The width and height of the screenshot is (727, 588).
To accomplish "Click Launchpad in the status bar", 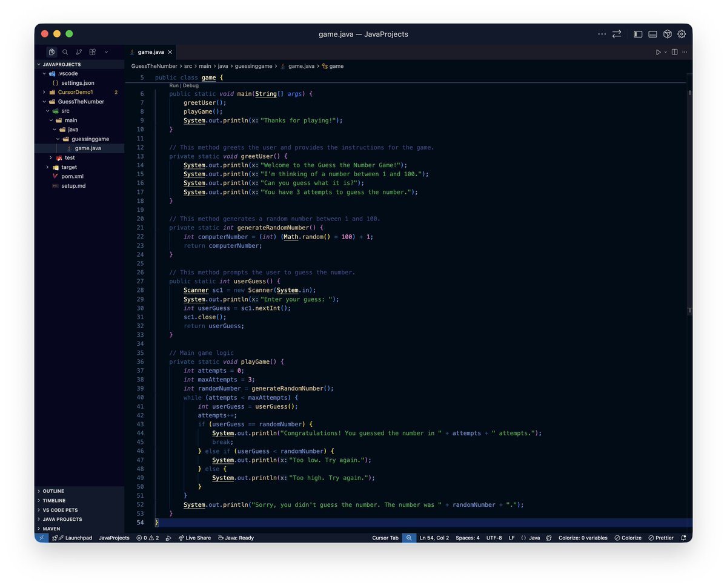I will [73, 538].
